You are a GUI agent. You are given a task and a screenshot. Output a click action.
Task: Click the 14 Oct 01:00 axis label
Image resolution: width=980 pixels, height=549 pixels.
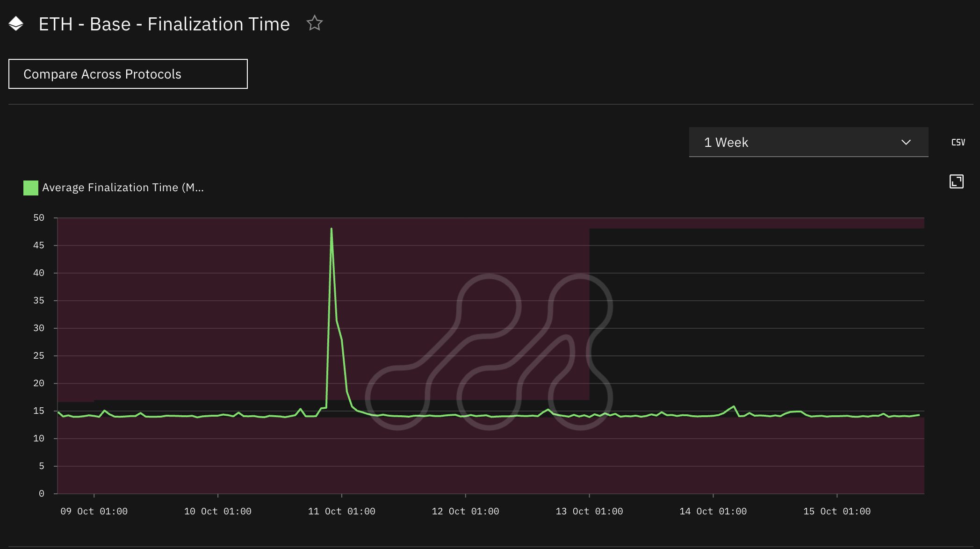713,511
